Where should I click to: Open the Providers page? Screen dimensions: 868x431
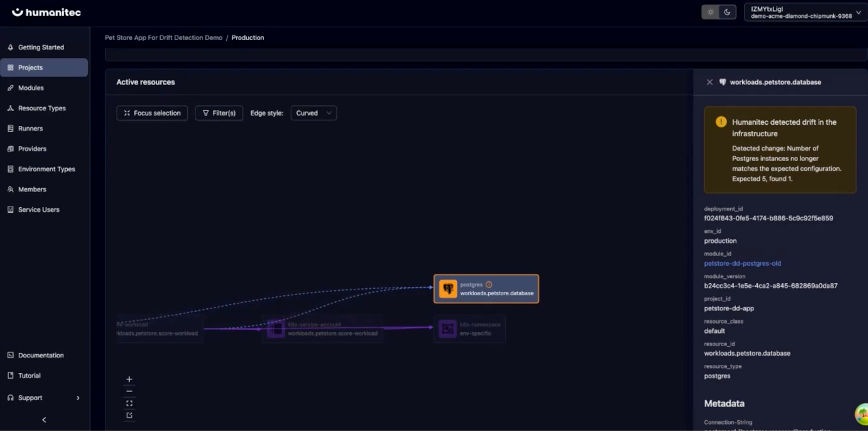click(44, 149)
